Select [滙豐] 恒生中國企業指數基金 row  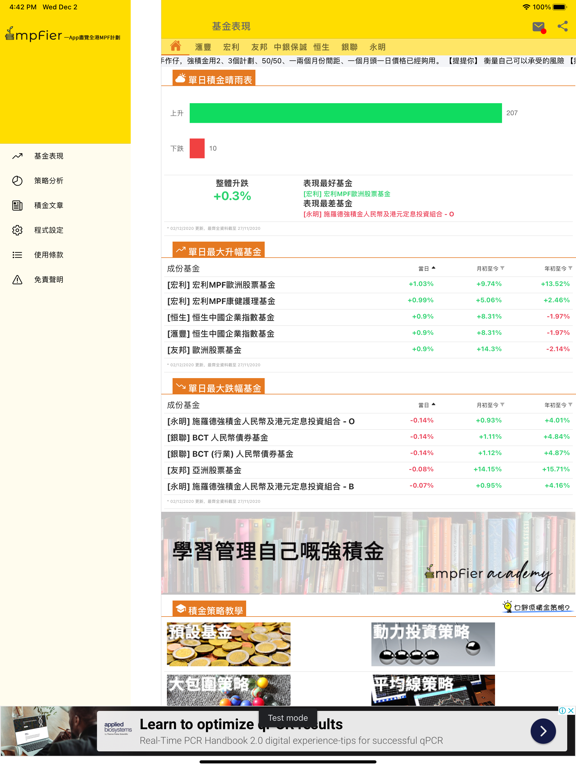(x=369, y=334)
